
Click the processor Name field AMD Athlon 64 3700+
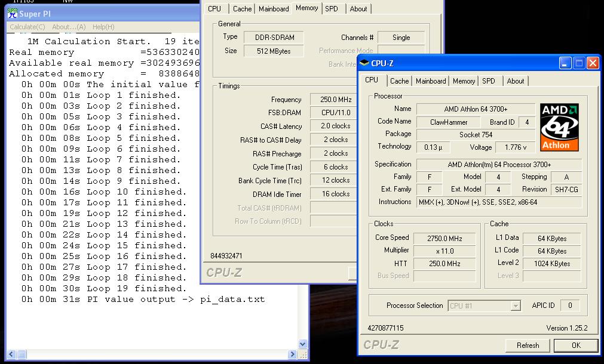click(x=476, y=109)
